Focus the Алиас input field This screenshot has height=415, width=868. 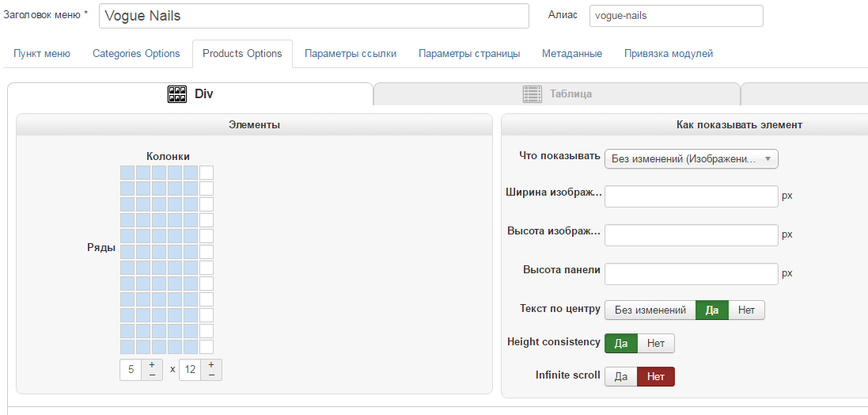click(x=676, y=16)
